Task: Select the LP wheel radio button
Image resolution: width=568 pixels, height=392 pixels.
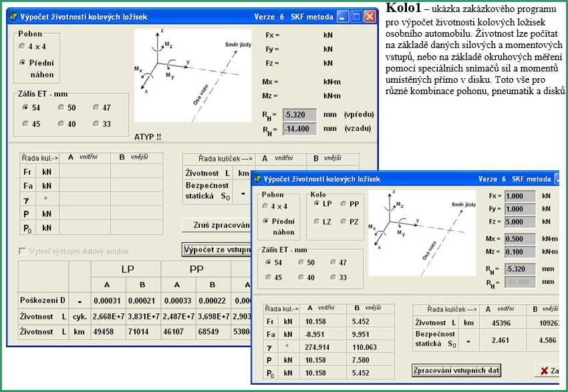Action: coord(317,204)
